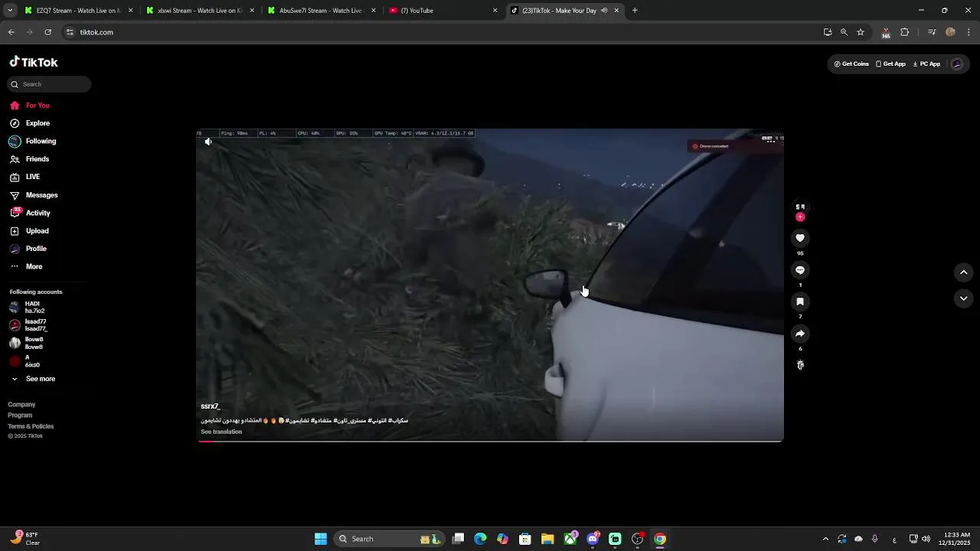Click the PC App download button
Screen dimensions: 980x551
pos(926,64)
